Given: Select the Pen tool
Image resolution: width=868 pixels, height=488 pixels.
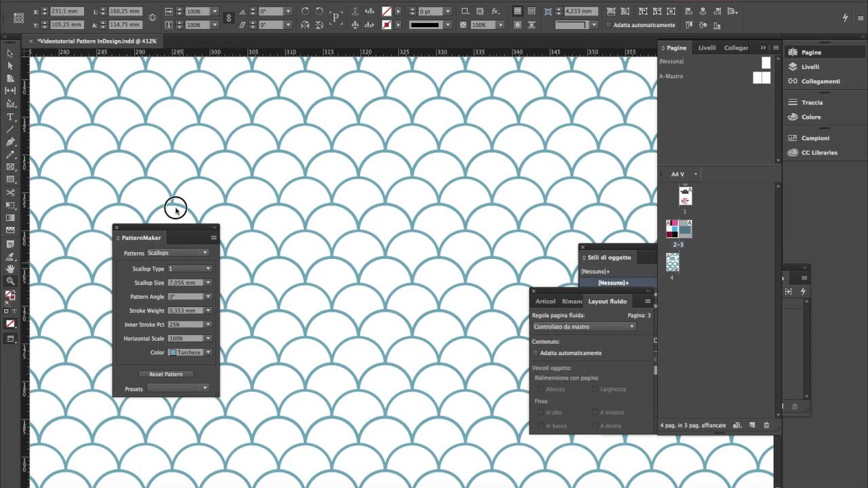Looking at the screenshot, I should (x=10, y=142).
